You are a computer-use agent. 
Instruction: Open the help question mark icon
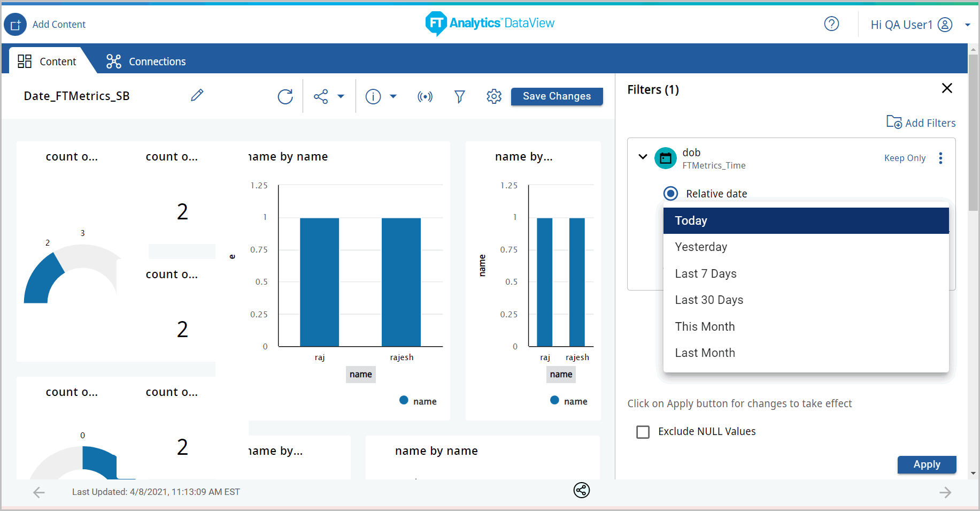coord(831,24)
